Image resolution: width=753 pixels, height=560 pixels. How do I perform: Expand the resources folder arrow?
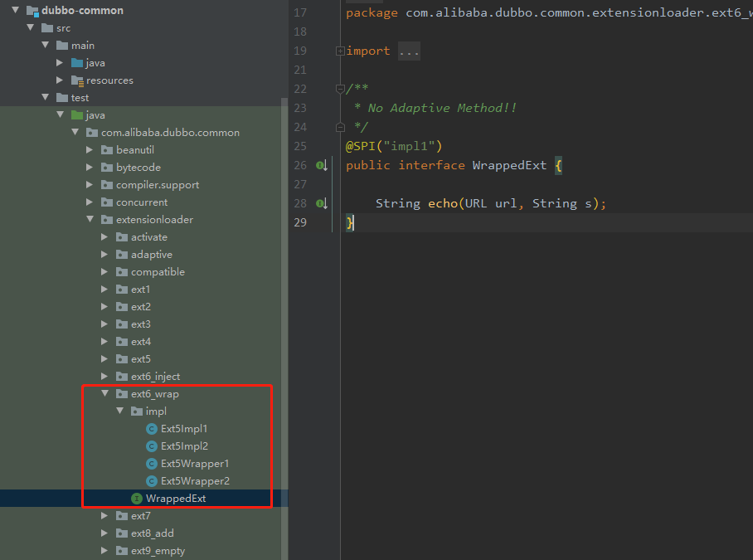coord(60,80)
